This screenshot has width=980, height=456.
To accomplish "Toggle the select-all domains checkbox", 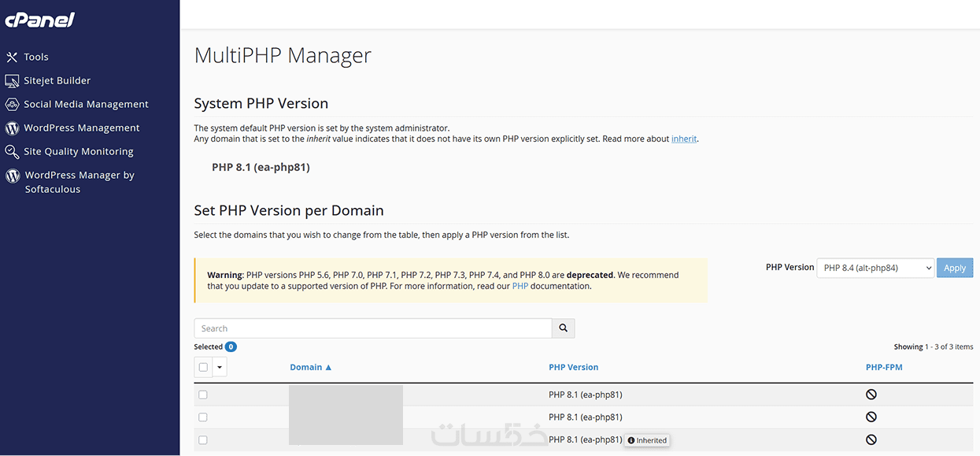I will tap(203, 367).
